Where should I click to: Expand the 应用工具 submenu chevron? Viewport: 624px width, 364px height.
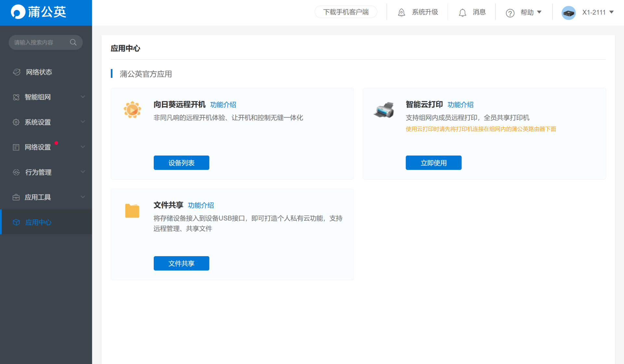click(83, 197)
